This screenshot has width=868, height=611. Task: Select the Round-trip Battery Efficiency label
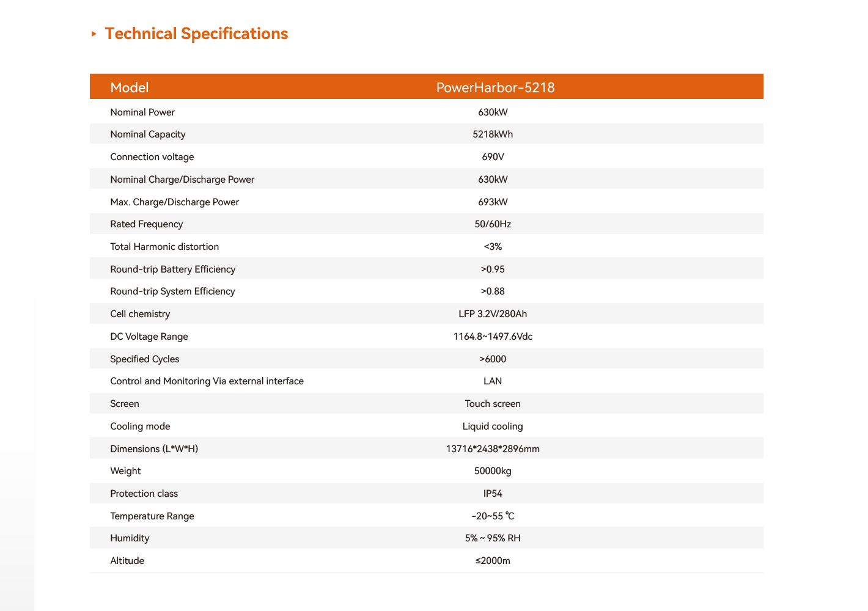(173, 269)
